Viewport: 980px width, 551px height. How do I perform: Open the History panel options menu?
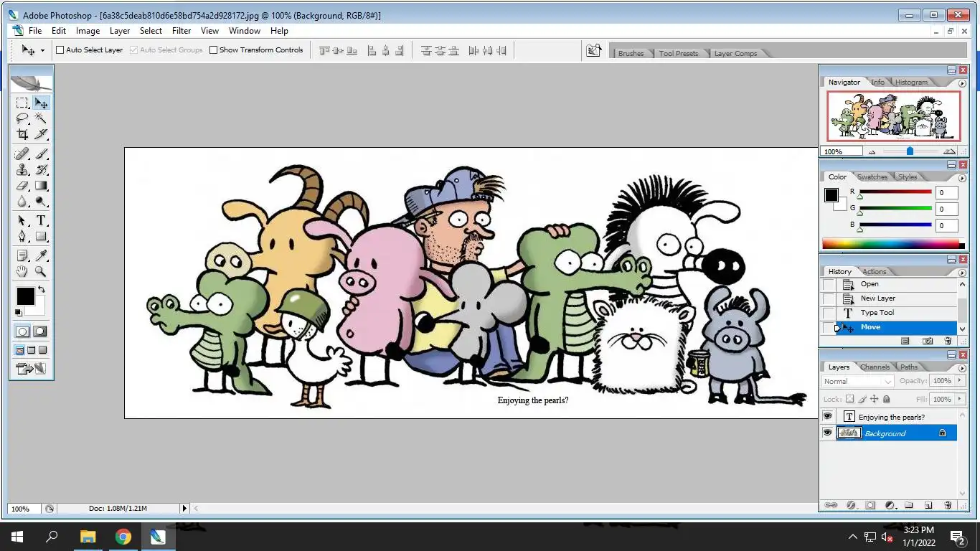point(961,273)
